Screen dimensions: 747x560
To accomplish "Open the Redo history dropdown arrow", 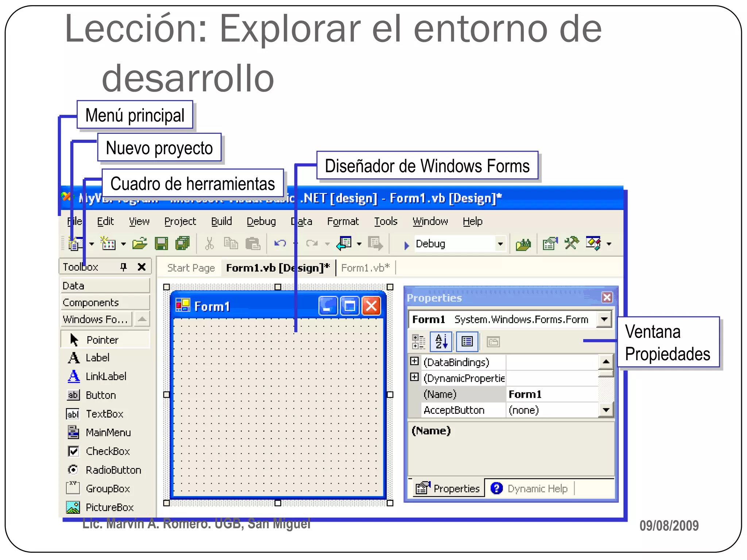I will click(x=327, y=244).
